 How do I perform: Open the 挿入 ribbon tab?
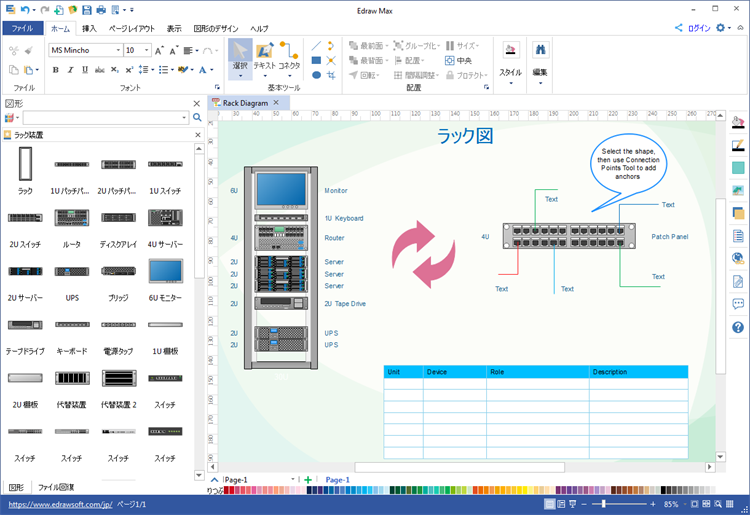point(90,29)
